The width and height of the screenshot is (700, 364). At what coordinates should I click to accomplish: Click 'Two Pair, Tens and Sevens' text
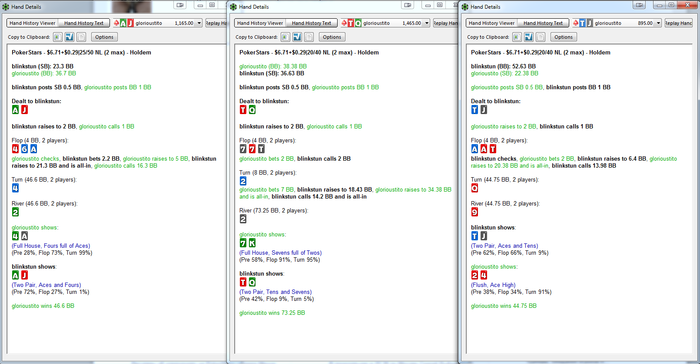[275, 292]
